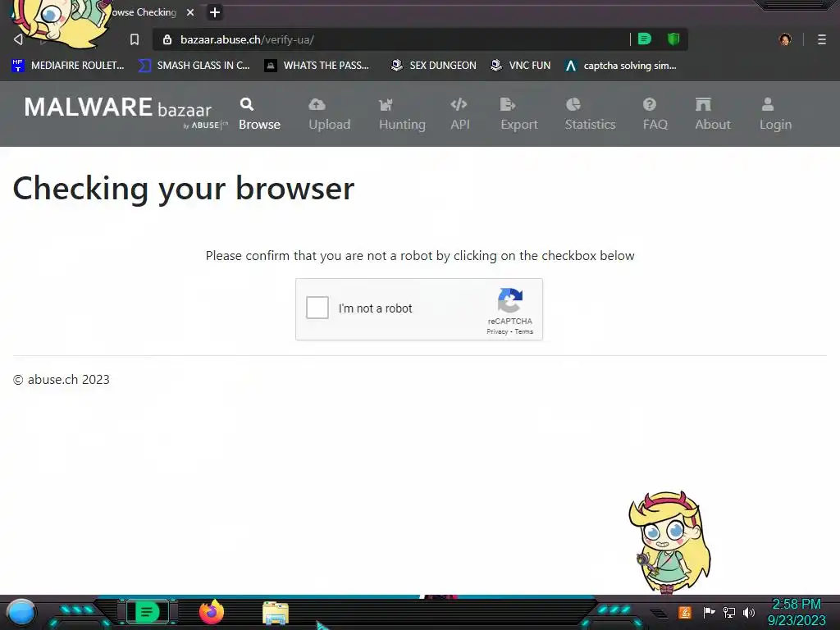
Task: Close the Browse Checking tab
Action: coord(190,12)
